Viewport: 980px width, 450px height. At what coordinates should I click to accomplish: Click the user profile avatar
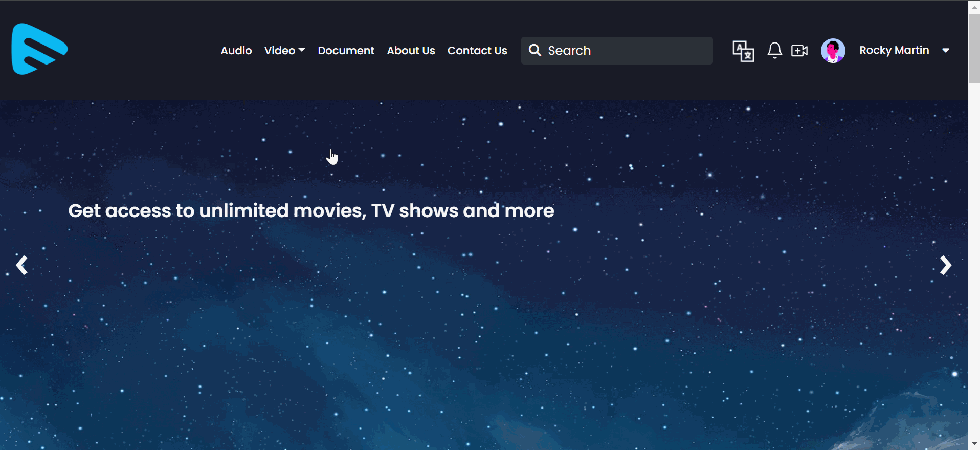click(833, 50)
